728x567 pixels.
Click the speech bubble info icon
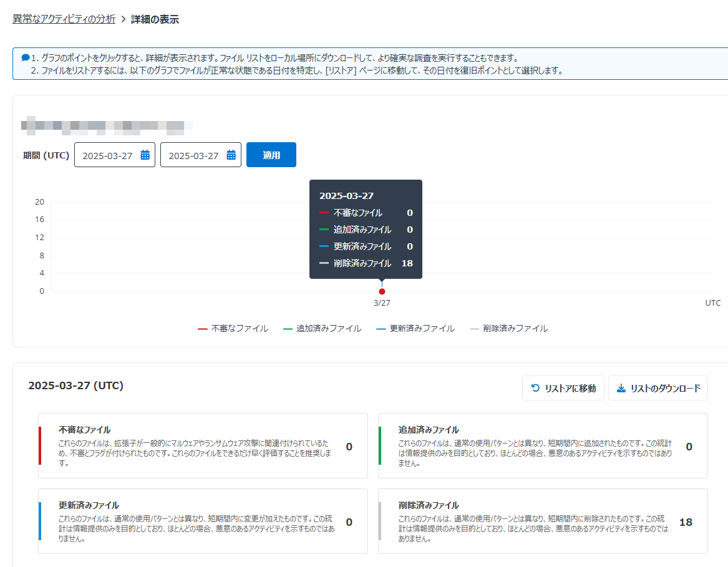point(26,57)
